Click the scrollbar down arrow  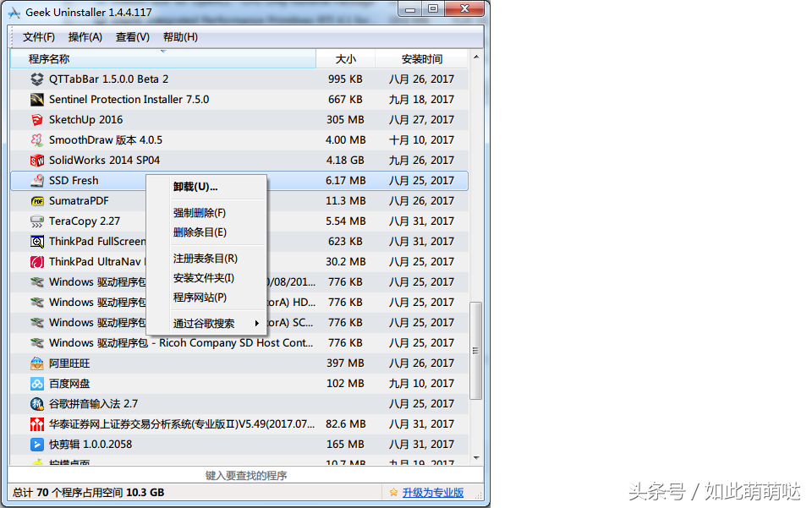click(476, 459)
